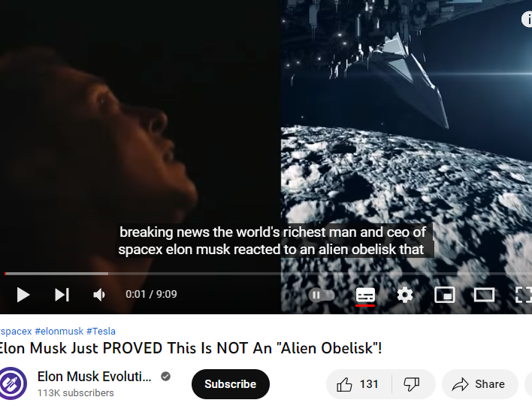Share this video

(479, 384)
